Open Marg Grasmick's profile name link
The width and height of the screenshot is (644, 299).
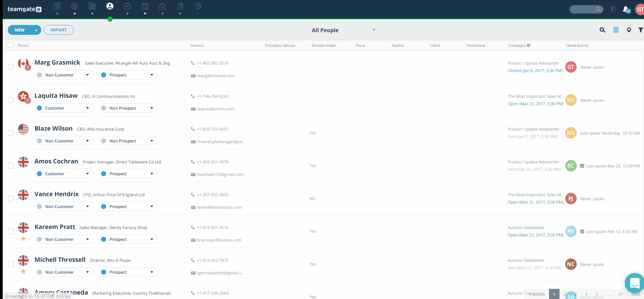coord(57,63)
